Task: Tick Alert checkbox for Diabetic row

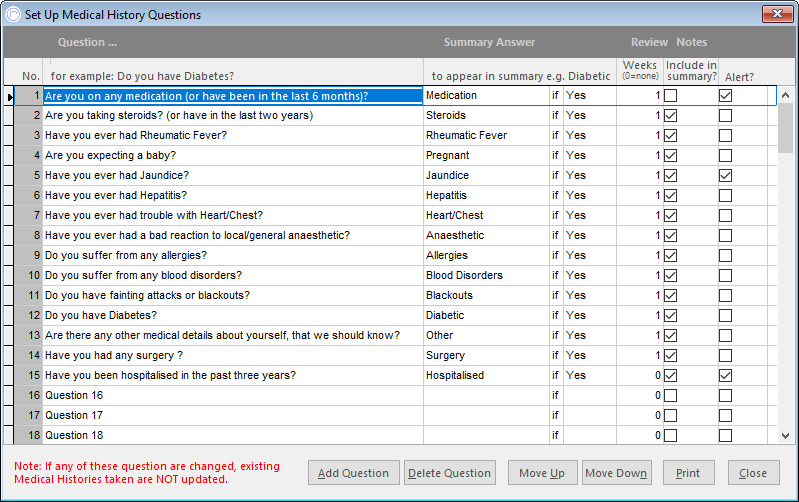Action: (725, 315)
